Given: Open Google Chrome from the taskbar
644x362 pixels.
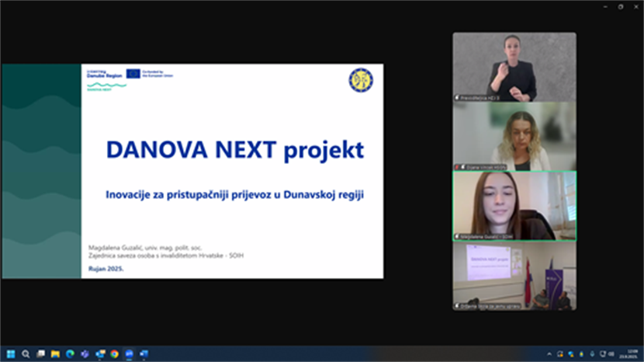Looking at the screenshot, I should coord(114,354).
